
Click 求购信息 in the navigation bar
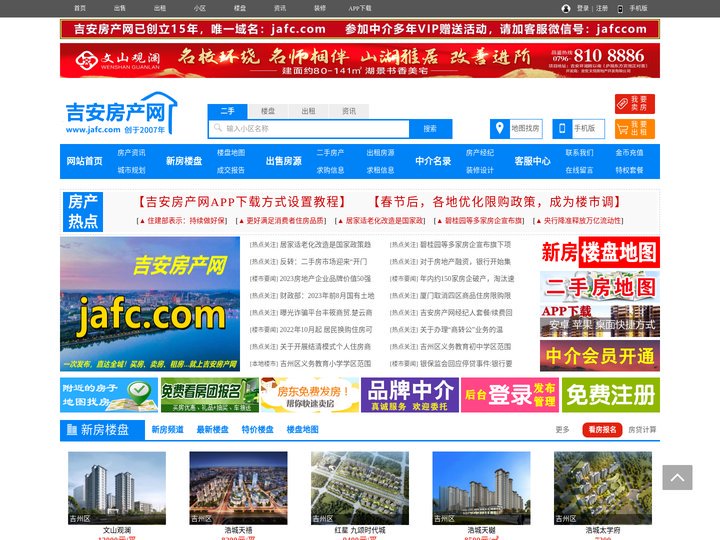[x=330, y=170]
